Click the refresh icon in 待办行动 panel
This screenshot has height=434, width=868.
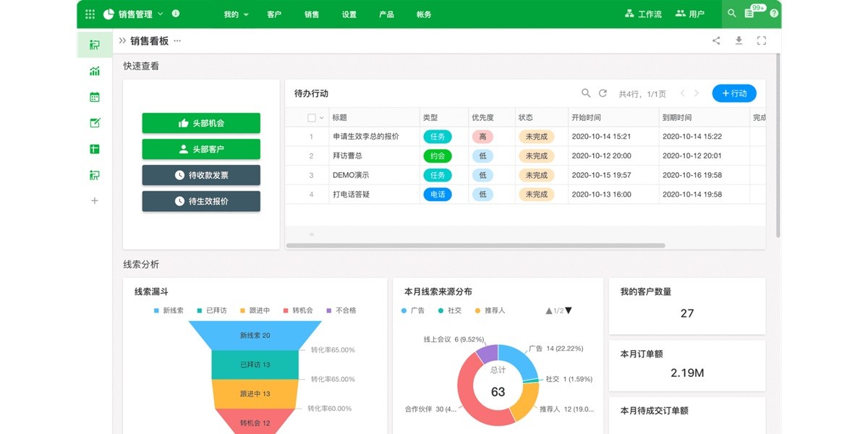pyautogui.click(x=603, y=93)
